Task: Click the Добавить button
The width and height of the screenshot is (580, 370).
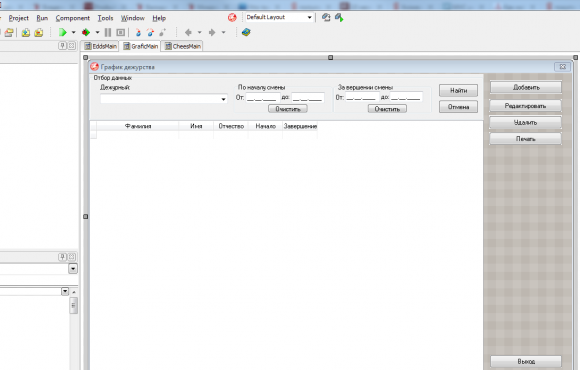Action: click(526, 87)
